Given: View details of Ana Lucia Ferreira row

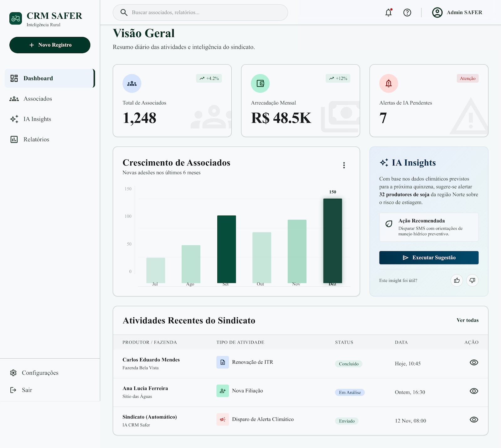Looking at the screenshot, I should tap(474, 391).
